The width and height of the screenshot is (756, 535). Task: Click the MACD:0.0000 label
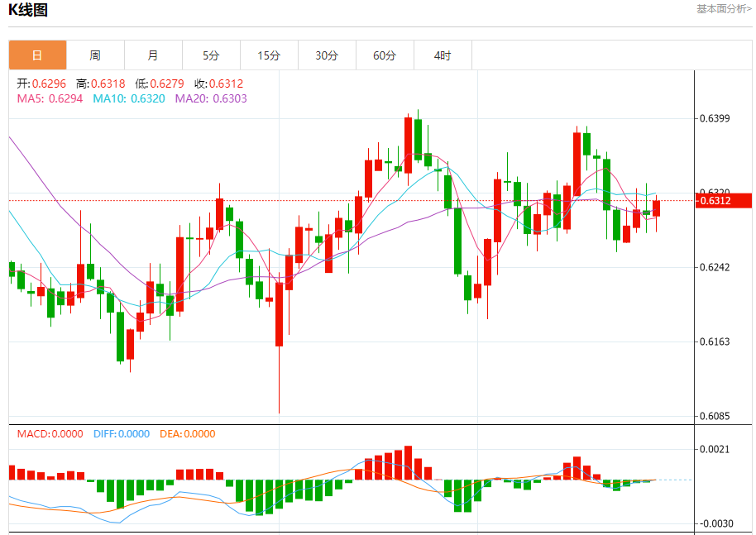tap(50, 434)
